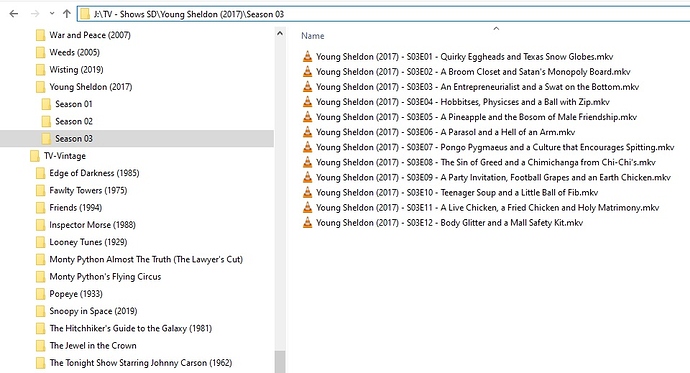This screenshot has width=690, height=373.
Task: Select Friends (1994) folder
Action: (x=75, y=207)
